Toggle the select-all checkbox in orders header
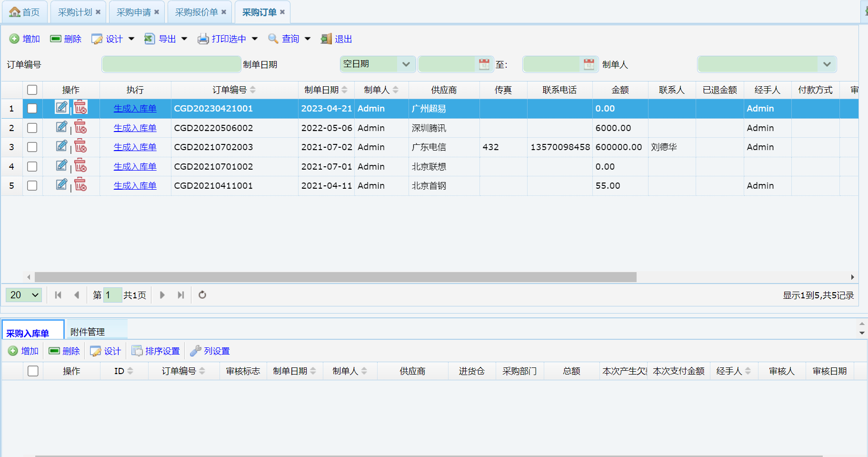 [32, 90]
